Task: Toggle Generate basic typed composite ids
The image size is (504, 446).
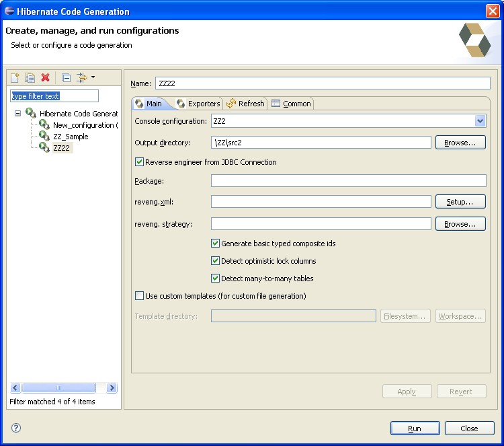Action: coord(216,244)
